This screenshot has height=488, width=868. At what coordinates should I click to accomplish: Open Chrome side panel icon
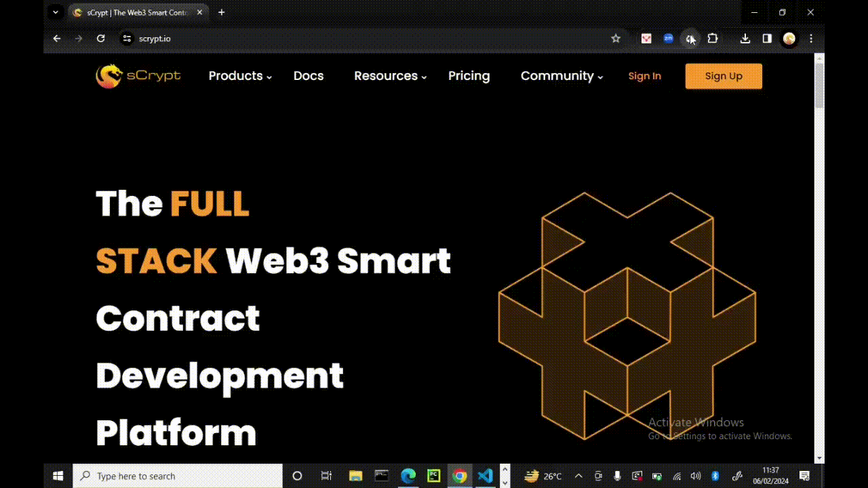[767, 39]
